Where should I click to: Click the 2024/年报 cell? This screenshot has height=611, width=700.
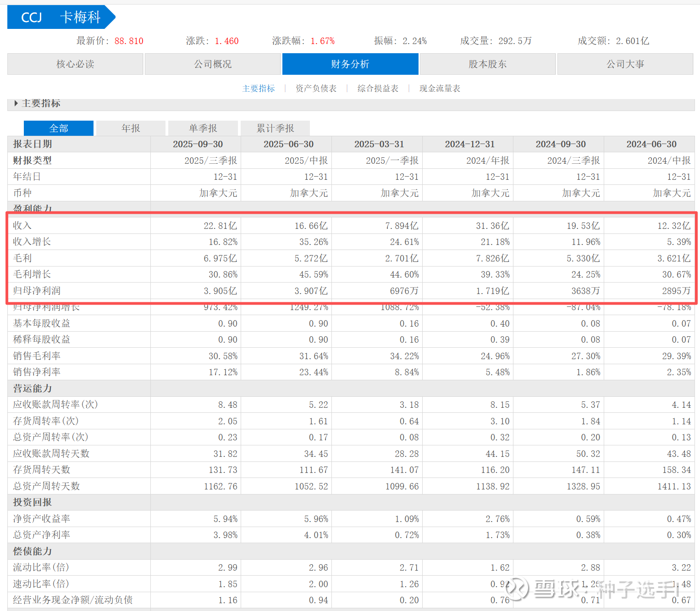click(x=488, y=161)
